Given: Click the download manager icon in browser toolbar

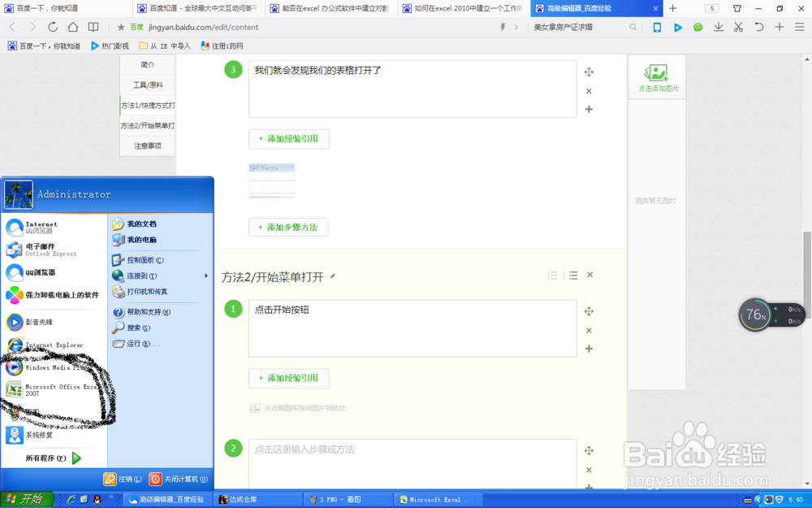Looking at the screenshot, I should (x=718, y=26).
